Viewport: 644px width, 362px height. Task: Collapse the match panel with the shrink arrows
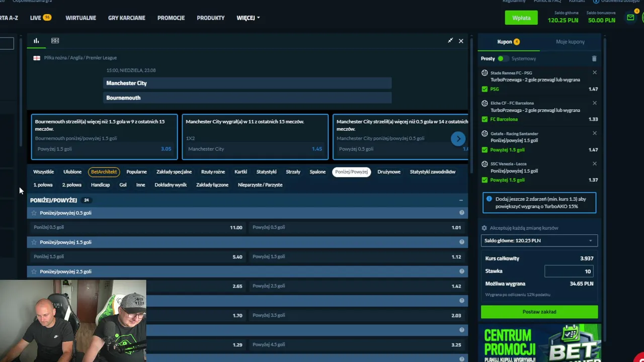pos(450,41)
